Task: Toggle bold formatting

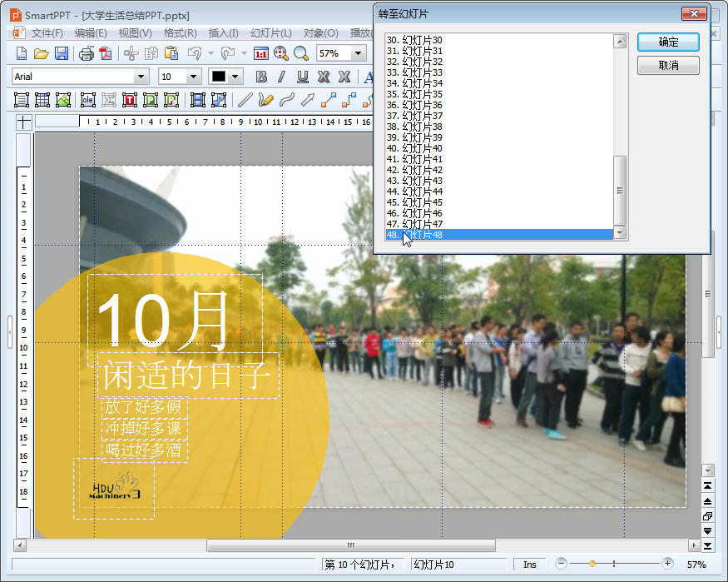Action: (x=261, y=77)
